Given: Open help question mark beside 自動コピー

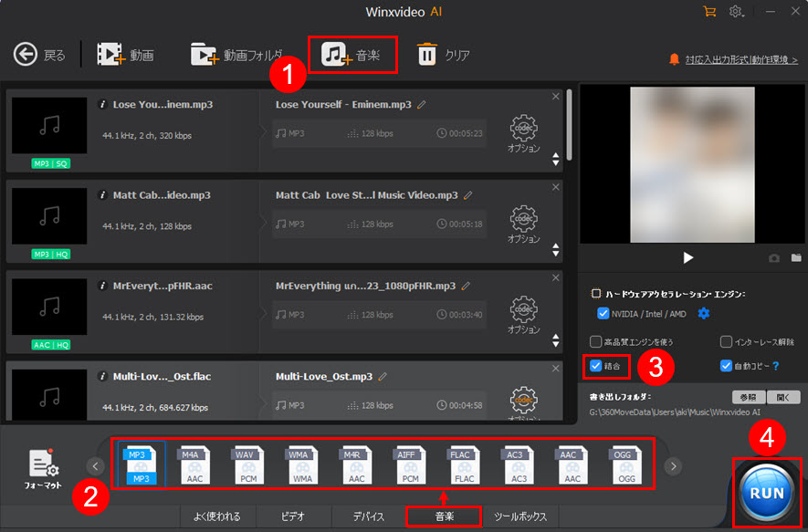Looking at the screenshot, I should pos(776,366).
